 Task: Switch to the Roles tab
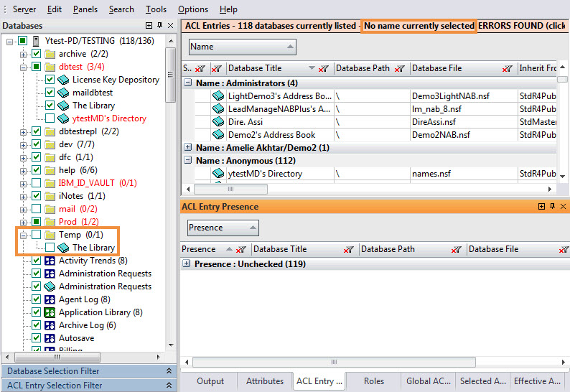click(374, 381)
